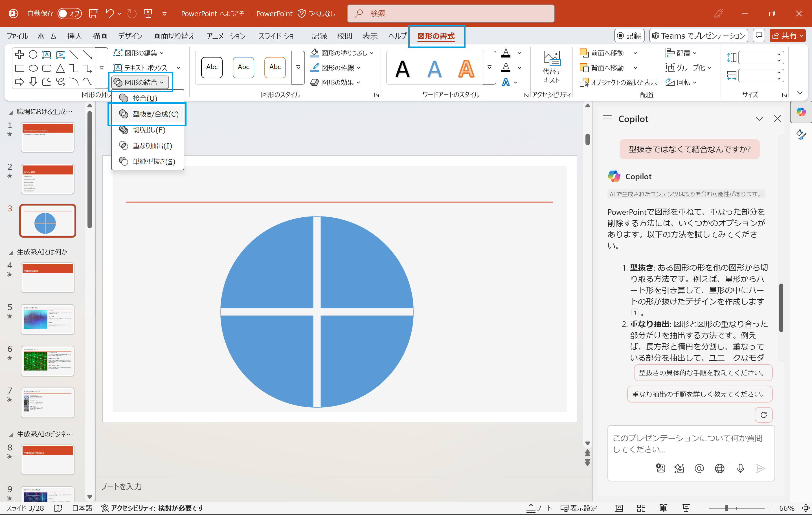The width and height of the screenshot is (812, 515).
Task: Refresh Copilot suggestions button
Action: coord(763,415)
